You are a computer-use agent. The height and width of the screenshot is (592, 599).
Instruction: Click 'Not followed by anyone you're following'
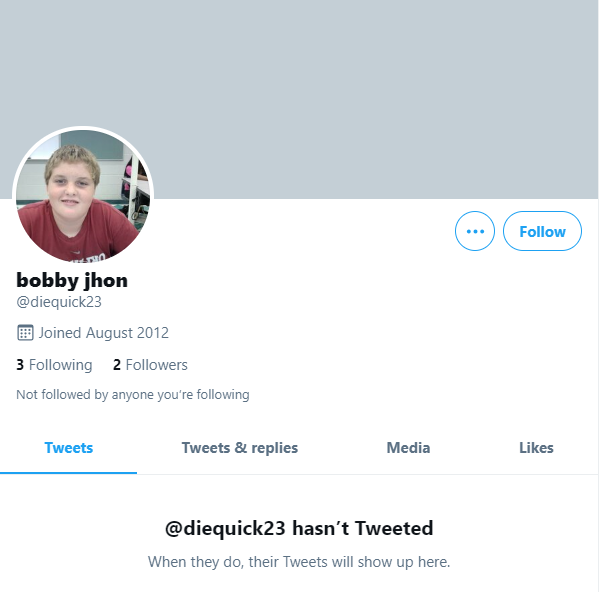click(133, 395)
